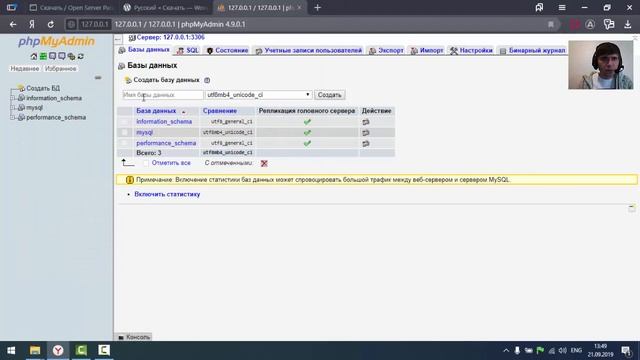Open information_schema link in databases table
This screenshot has height=360, width=640.
(x=164, y=122)
